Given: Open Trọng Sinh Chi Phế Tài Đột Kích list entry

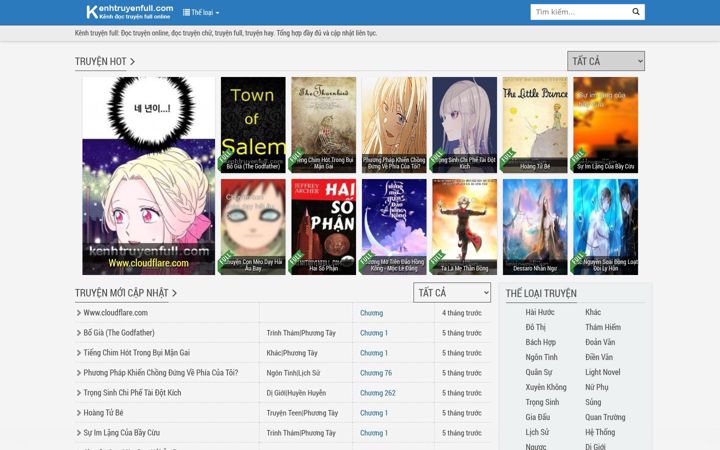Looking at the screenshot, I should pos(132,393).
